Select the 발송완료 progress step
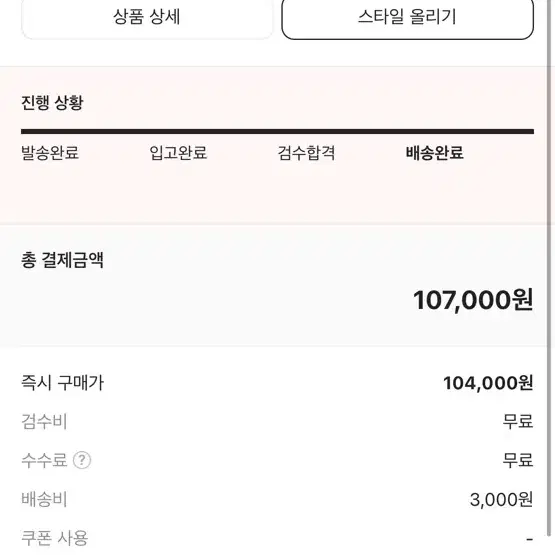Image resolution: width=555 pixels, height=555 pixels. (x=50, y=153)
